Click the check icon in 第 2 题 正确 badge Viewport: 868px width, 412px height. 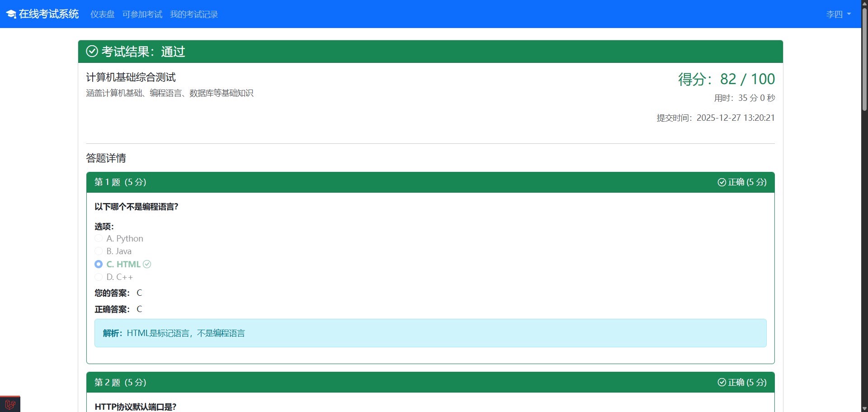[x=722, y=383]
